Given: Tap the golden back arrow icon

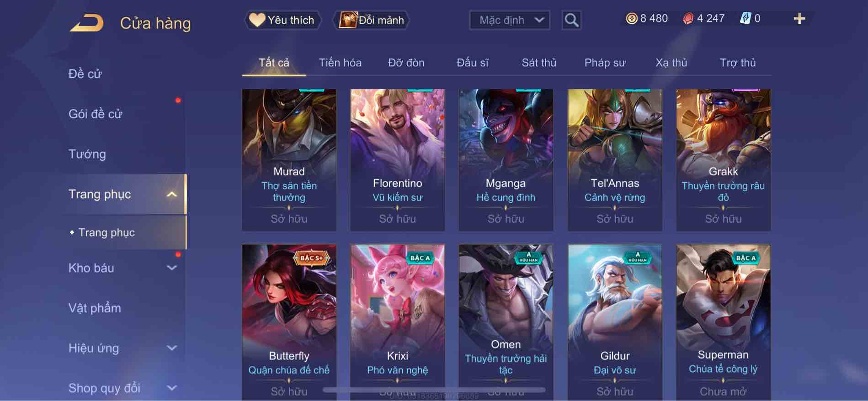Looking at the screenshot, I should tap(87, 23).
